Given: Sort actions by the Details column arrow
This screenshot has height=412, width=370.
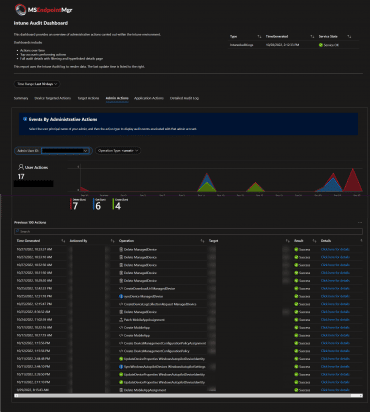Looking at the screenshot, I should (361, 241).
